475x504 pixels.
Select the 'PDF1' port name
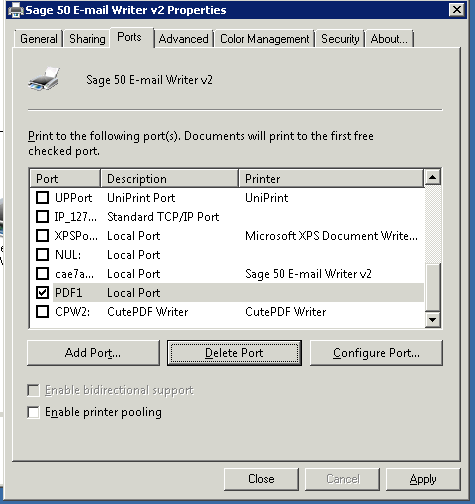coord(69,293)
